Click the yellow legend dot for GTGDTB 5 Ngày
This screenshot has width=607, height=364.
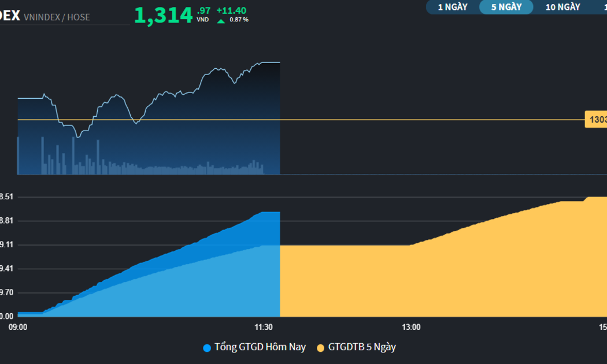tap(320, 348)
